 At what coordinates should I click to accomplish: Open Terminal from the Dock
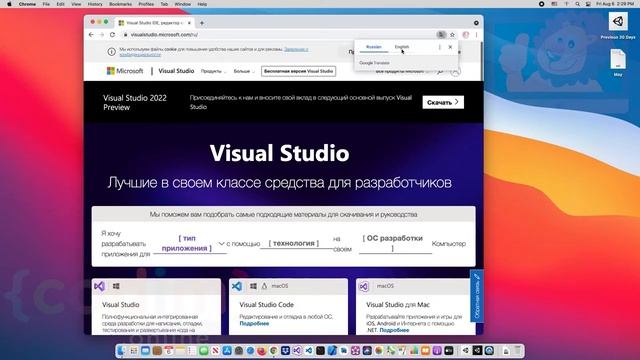tap(320, 351)
